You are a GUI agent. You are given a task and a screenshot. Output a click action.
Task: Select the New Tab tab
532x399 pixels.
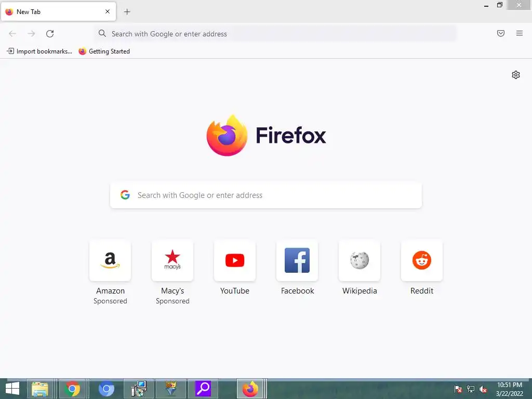point(59,11)
